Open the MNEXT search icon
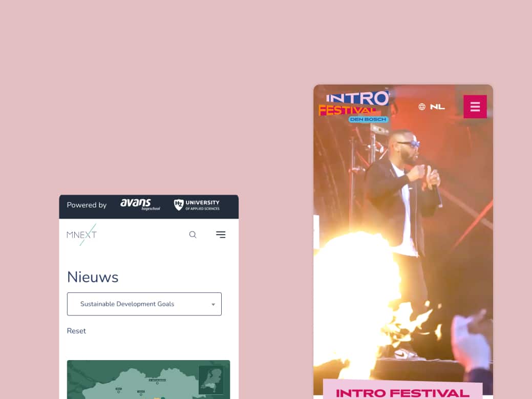Screen dimensions: 532x399 (x=193, y=235)
